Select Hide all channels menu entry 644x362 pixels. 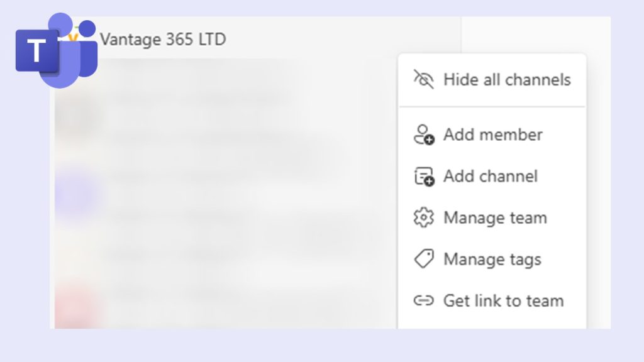click(x=492, y=80)
